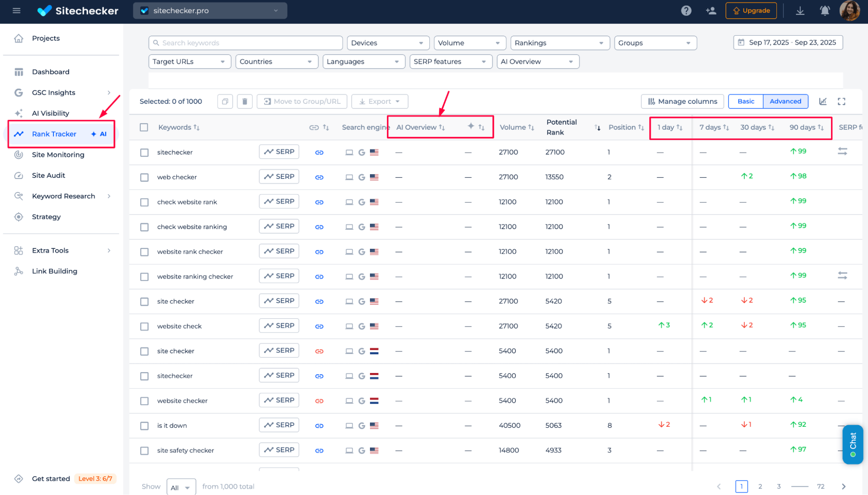868x495 pixels.
Task: Click swap arrows icon in website ranking checker row
Action: click(842, 275)
